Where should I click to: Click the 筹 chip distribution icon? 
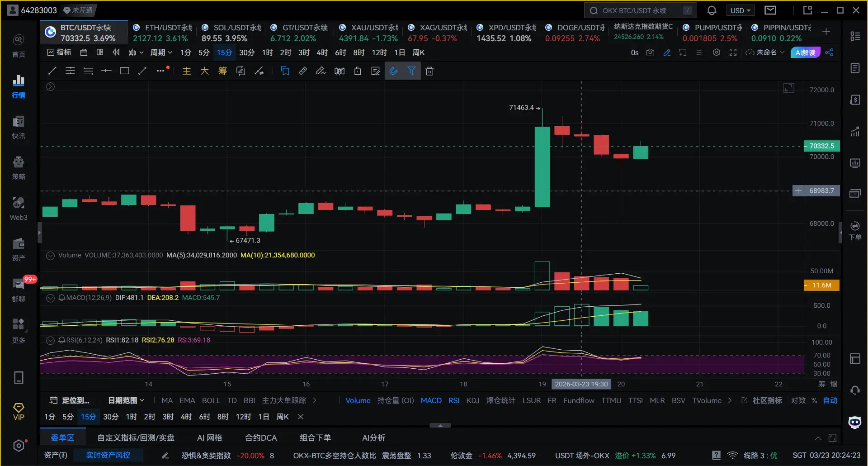coord(222,71)
